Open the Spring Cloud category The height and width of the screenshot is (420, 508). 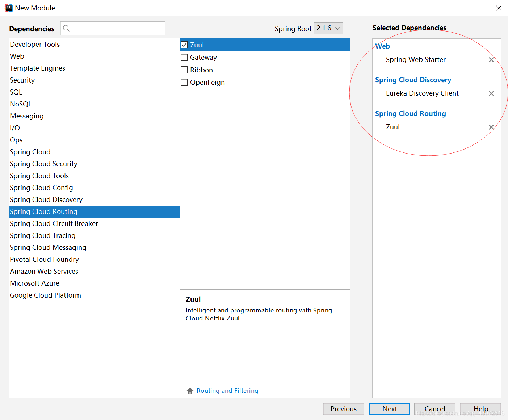click(95, 152)
